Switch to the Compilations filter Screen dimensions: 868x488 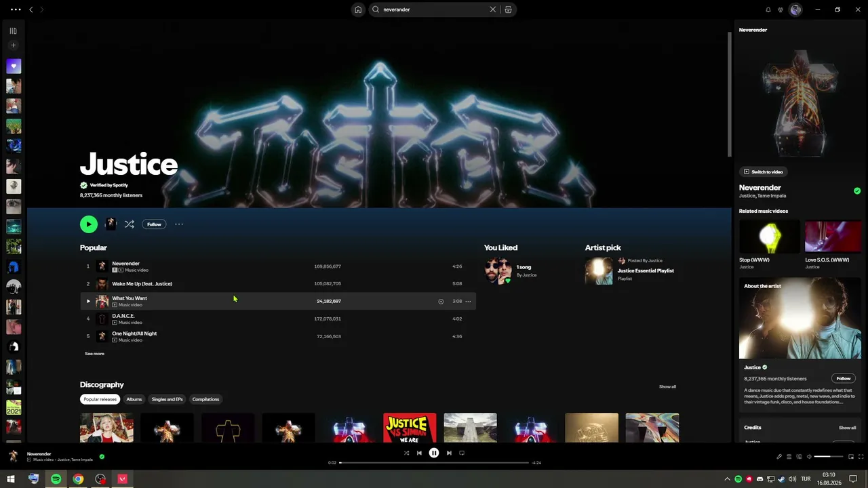pyautogui.click(x=205, y=399)
